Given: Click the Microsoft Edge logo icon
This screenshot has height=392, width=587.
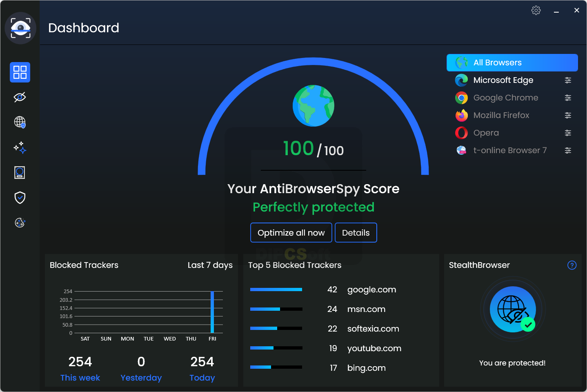Looking at the screenshot, I should (461, 80).
